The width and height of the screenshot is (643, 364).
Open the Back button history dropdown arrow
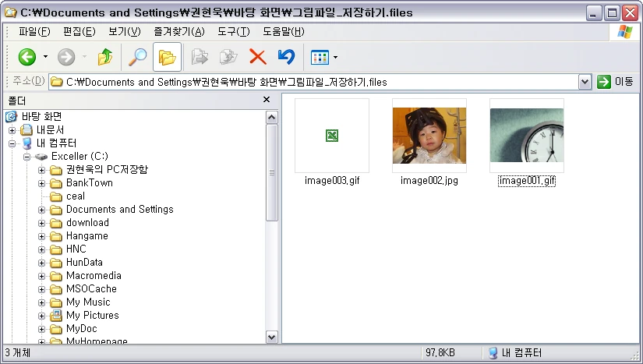[45, 57]
